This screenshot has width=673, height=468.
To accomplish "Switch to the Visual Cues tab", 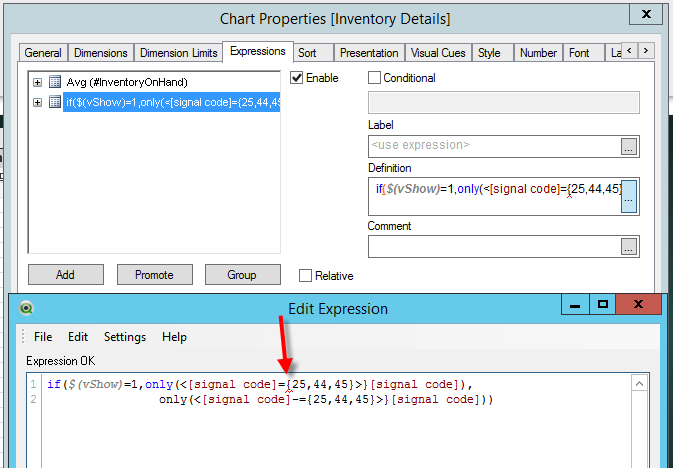I will point(438,53).
